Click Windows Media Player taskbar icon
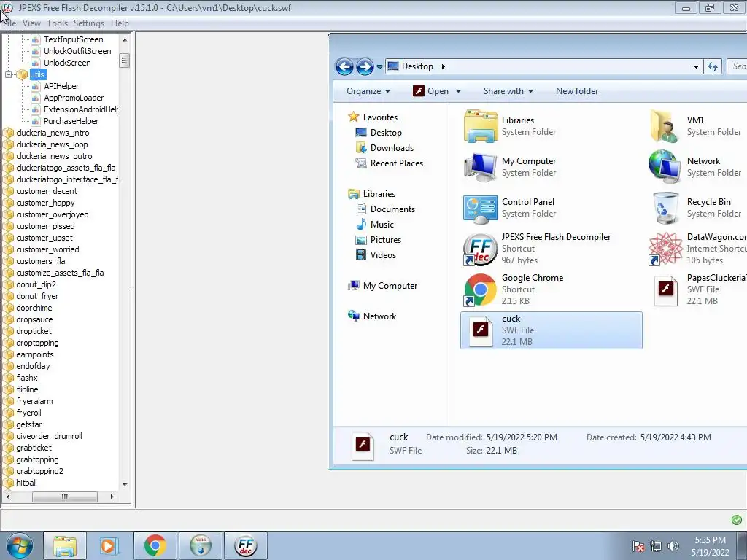The height and width of the screenshot is (560, 747). (109, 545)
